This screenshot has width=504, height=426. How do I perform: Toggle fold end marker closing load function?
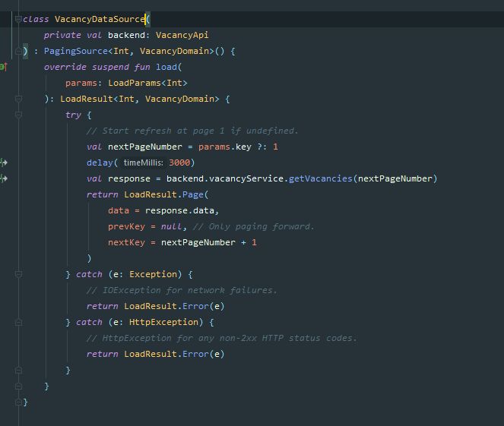point(18,386)
